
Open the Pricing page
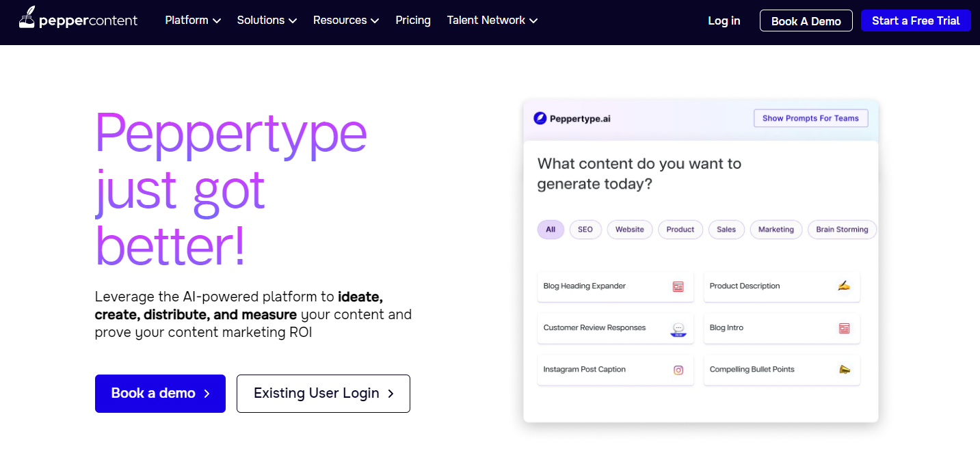(413, 21)
